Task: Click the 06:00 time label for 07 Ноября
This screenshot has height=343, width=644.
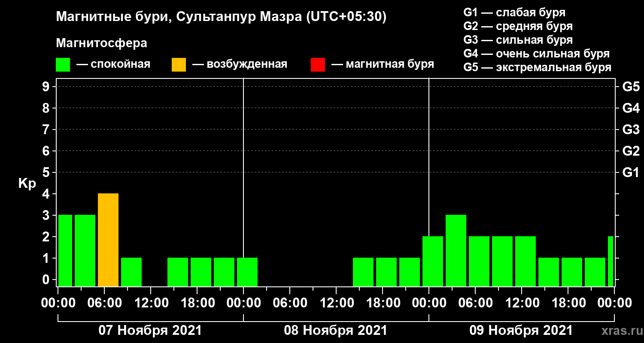Action: pos(104,303)
